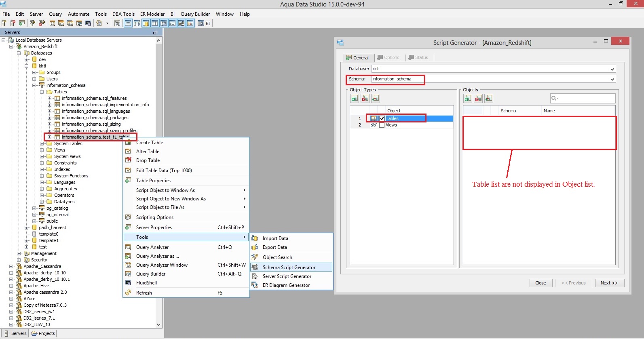This screenshot has height=339, width=644.
Task: Switch to the Options tab in Script Generator
Action: [389, 57]
